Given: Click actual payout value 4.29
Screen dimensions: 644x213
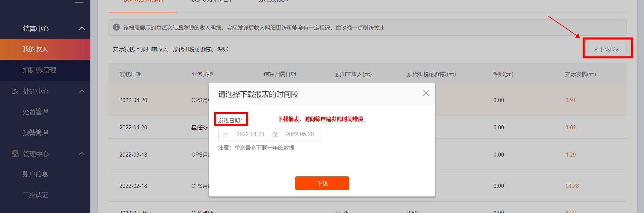Looking at the screenshot, I should (x=570, y=155).
